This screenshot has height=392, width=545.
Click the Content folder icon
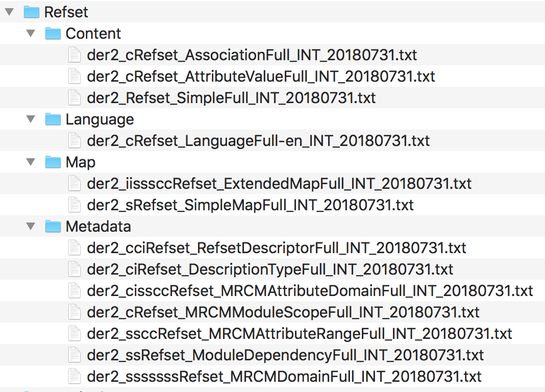(x=53, y=33)
